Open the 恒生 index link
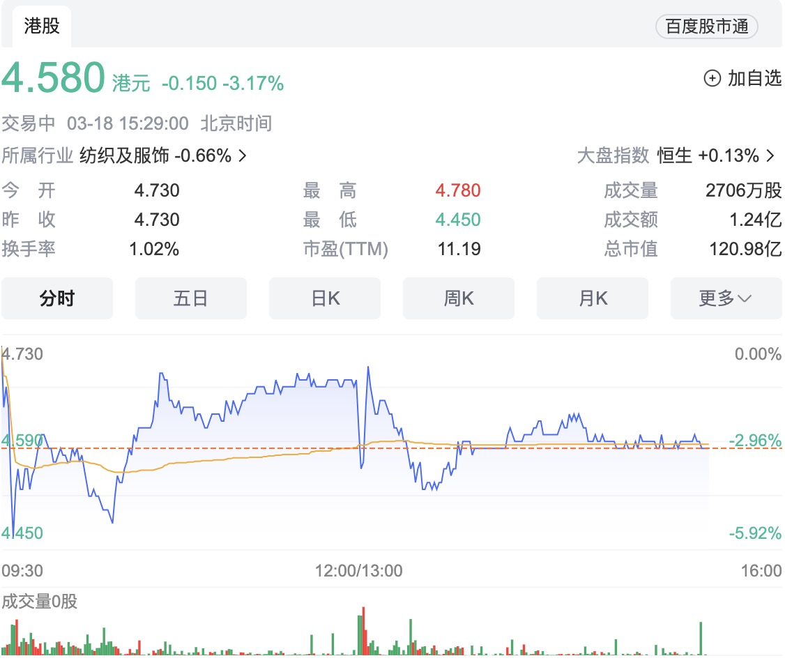This screenshot has height=672, width=785. pyautogui.click(x=674, y=155)
